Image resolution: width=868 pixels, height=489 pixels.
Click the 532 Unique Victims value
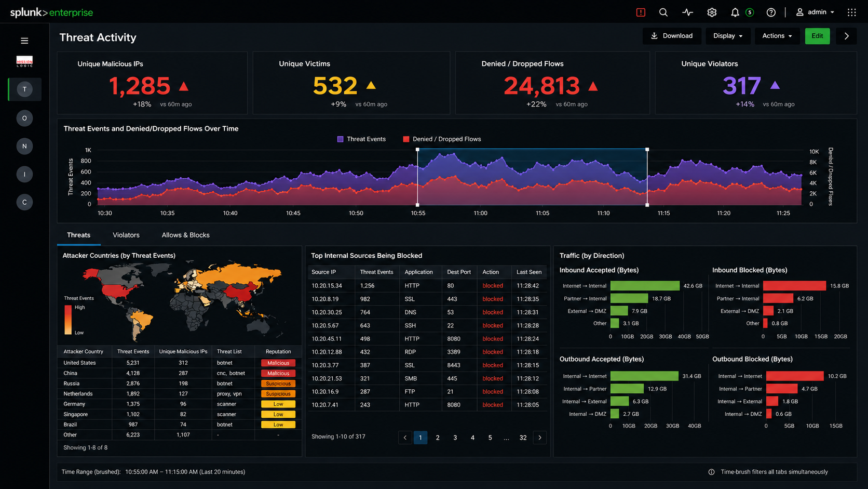[335, 86]
